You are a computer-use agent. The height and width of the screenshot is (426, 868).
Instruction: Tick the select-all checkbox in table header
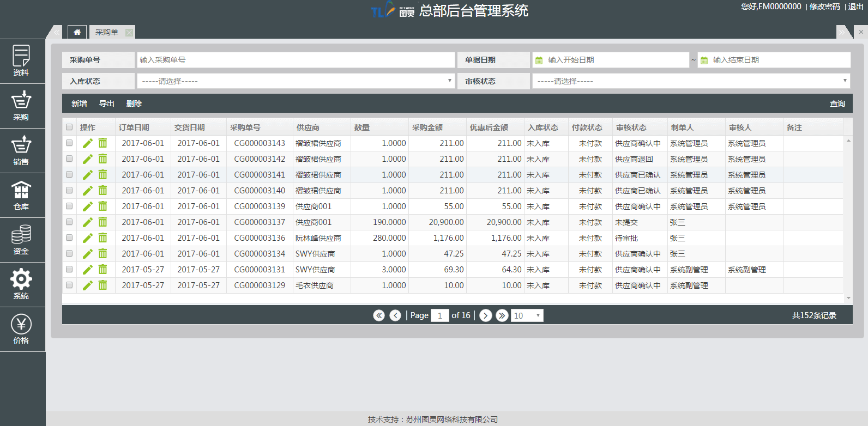click(x=69, y=127)
